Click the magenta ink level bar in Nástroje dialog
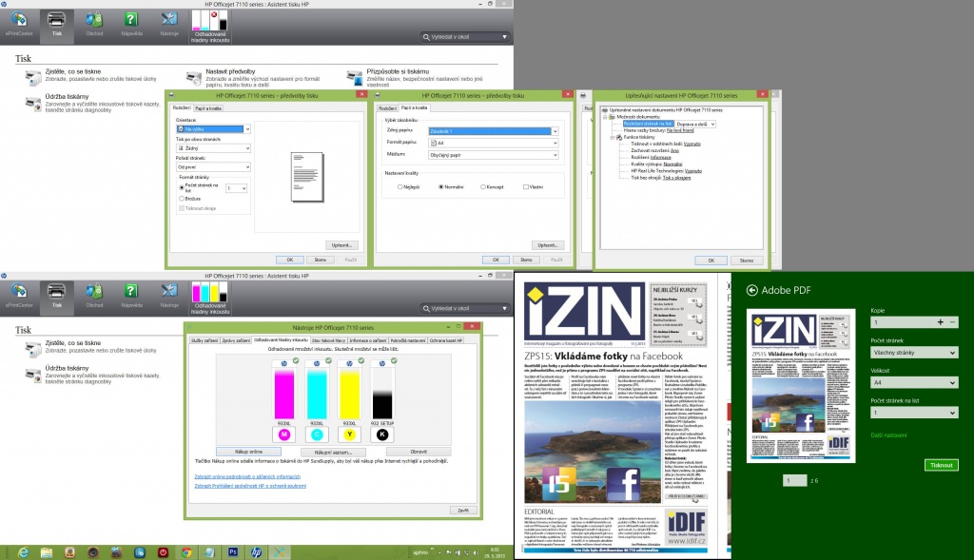 point(283,394)
